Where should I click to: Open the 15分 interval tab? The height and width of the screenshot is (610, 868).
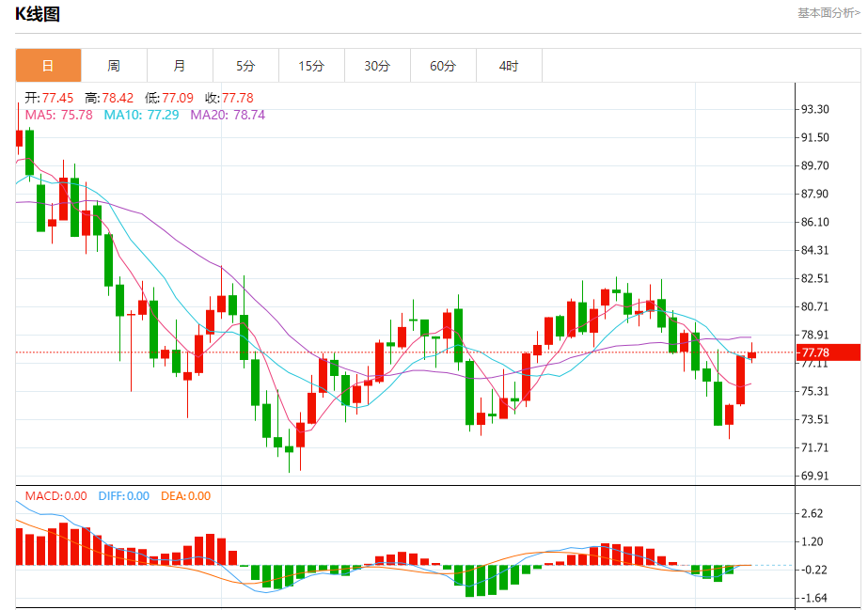coord(311,66)
